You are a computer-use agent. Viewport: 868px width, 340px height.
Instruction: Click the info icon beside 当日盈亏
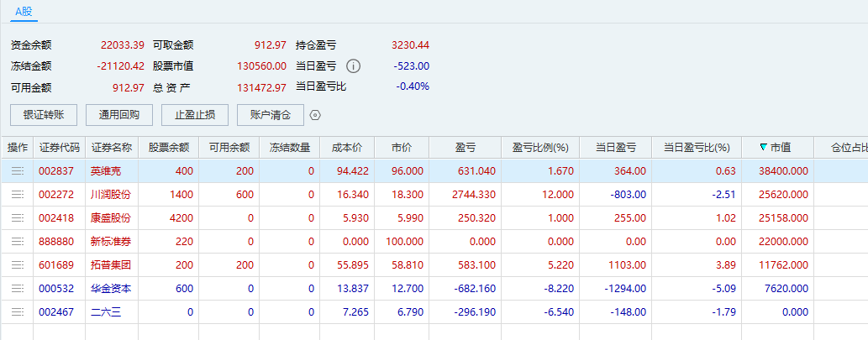tap(354, 66)
